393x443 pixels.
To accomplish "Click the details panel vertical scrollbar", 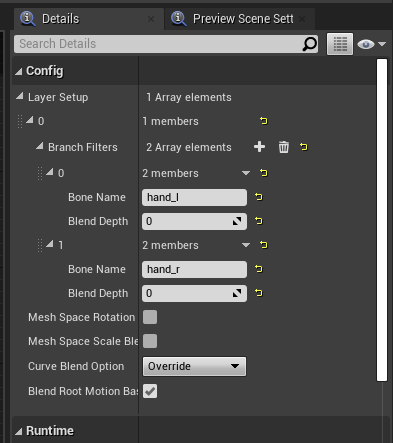I will tap(382, 220).
